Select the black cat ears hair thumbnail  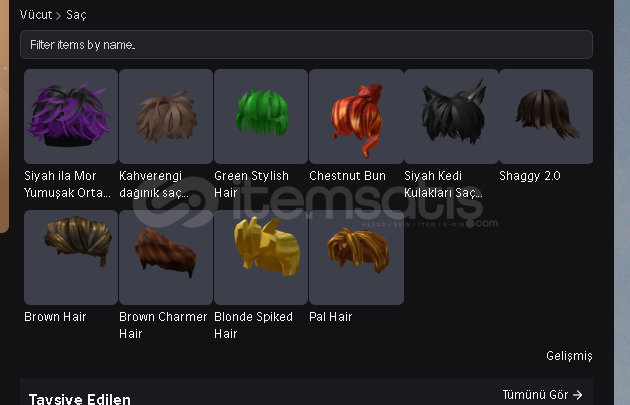pos(451,116)
